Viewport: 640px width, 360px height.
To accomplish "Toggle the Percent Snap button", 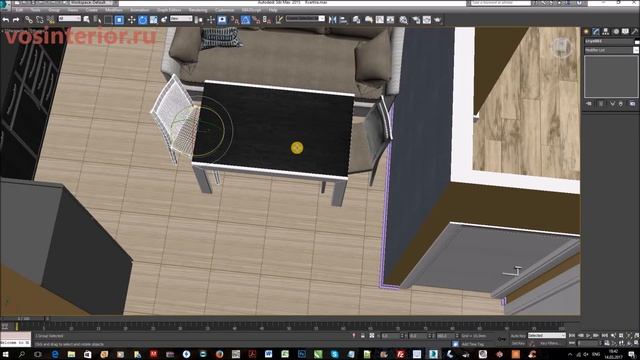I will (x=256, y=20).
